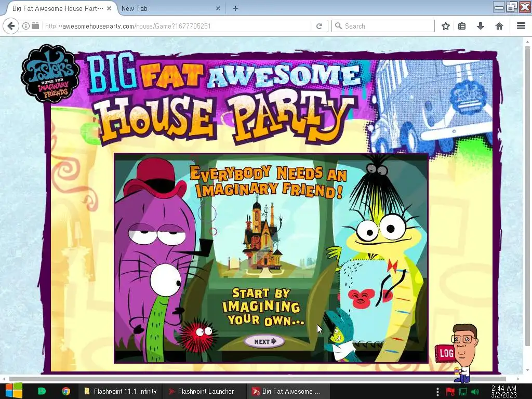Bookmark this page with star icon

point(445,26)
